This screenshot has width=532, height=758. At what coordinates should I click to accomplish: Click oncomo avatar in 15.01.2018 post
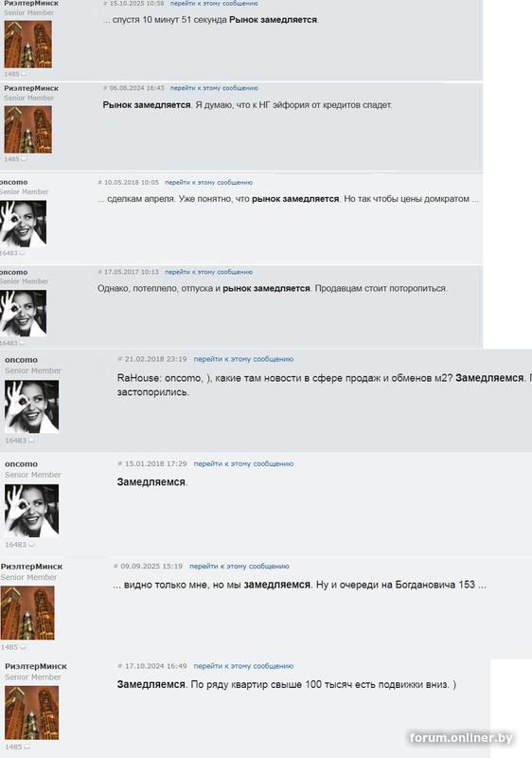point(31,511)
